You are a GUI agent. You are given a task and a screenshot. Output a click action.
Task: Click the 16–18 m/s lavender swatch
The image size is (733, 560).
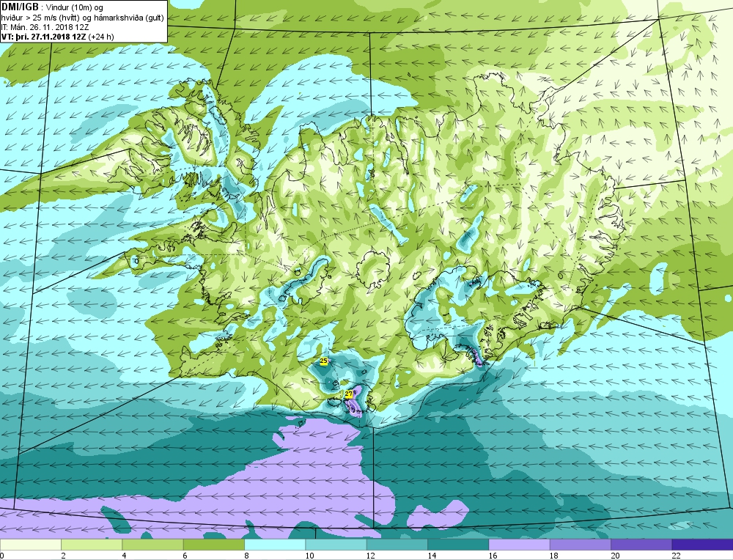(x=520, y=545)
